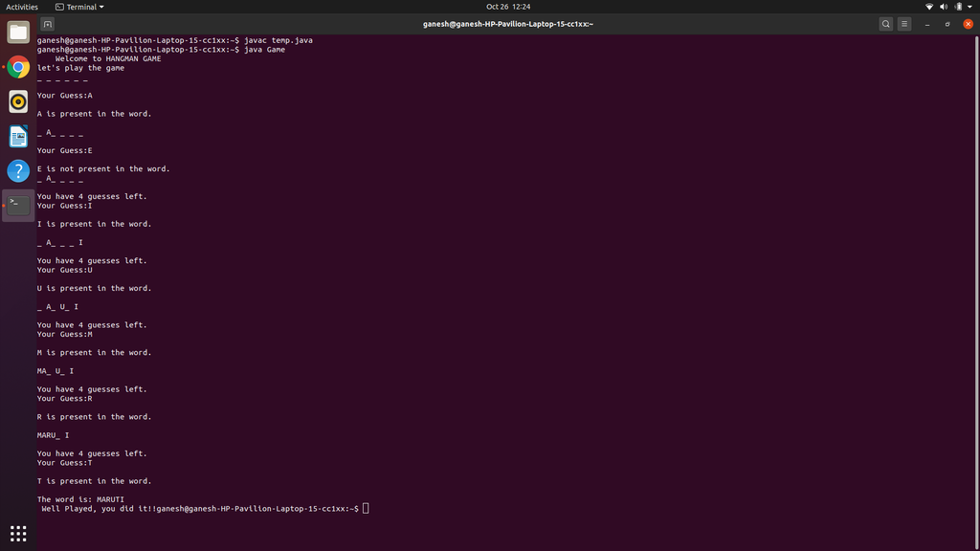Restore the terminal window size
Screen dimensions: 980x551
click(x=947, y=24)
